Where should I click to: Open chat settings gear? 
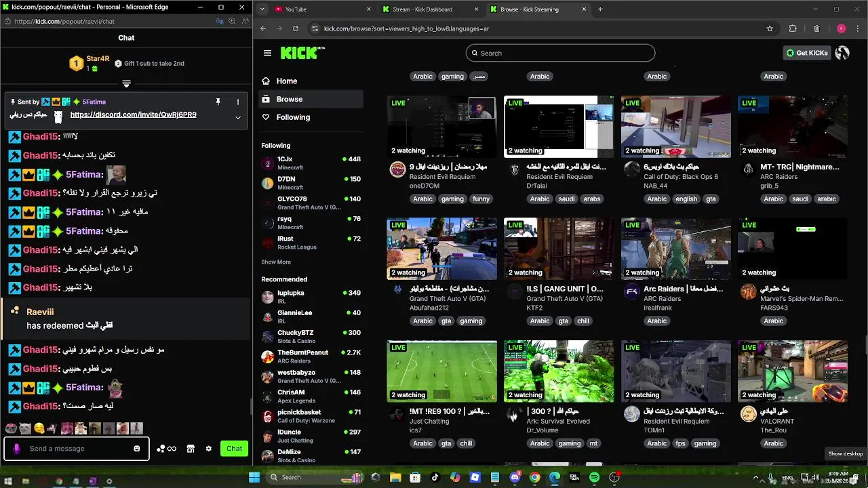coord(209,449)
